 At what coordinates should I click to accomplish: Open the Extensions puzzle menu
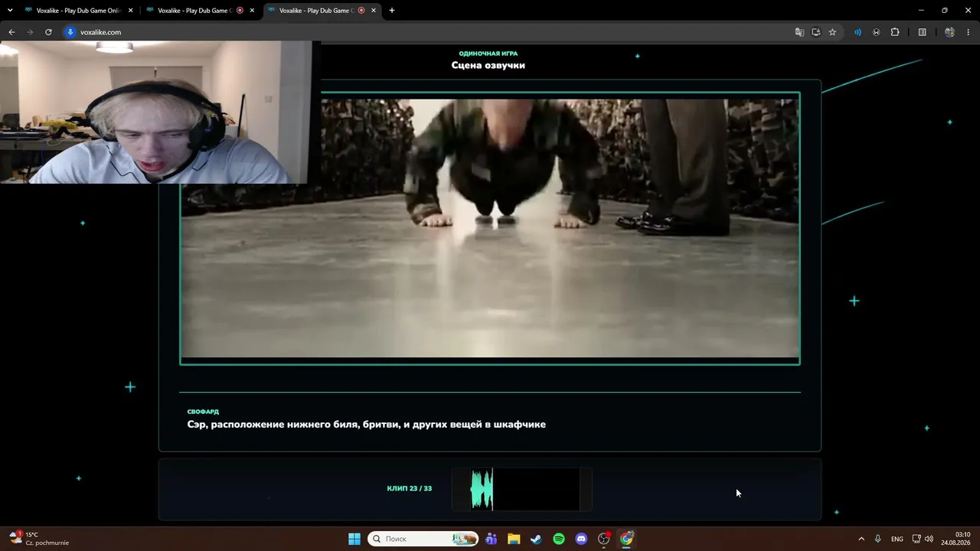[x=895, y=32]
